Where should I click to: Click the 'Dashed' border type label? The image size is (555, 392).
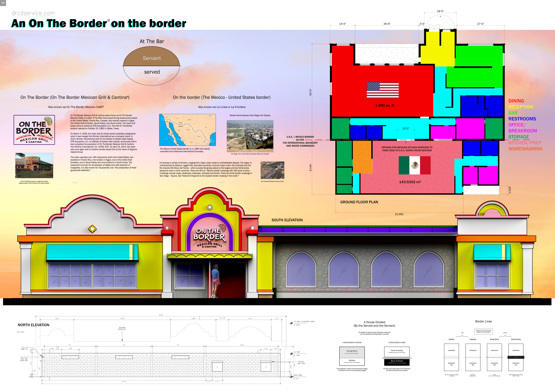[x=473, y=339]
